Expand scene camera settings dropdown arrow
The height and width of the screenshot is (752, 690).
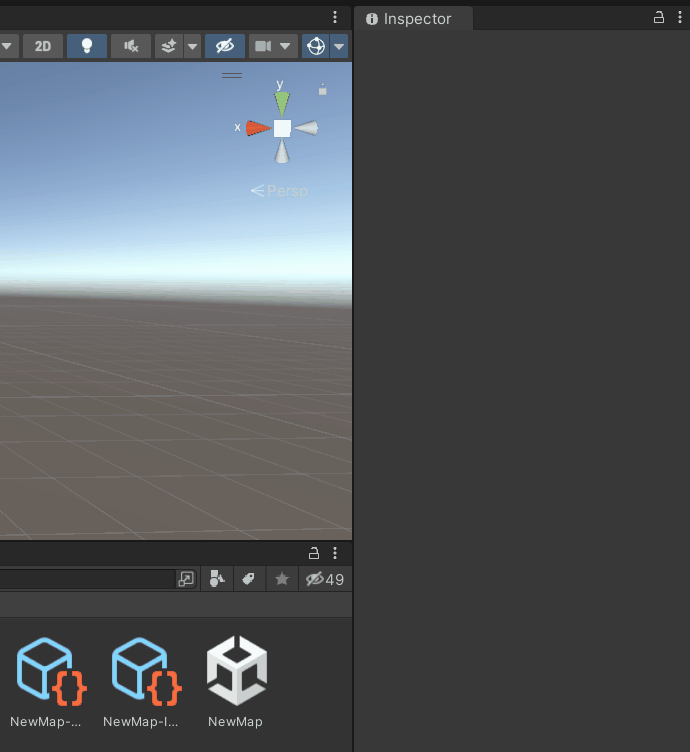click(x=285, y=46)
